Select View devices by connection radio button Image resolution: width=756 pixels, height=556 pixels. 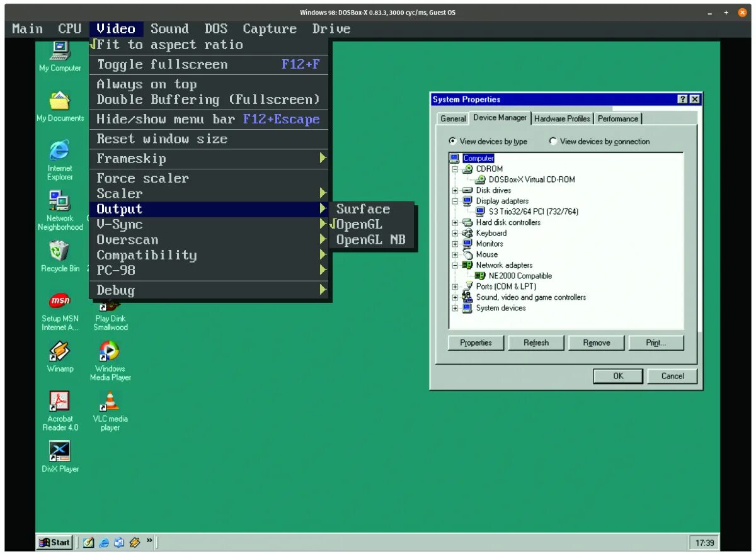pos(553,142)
